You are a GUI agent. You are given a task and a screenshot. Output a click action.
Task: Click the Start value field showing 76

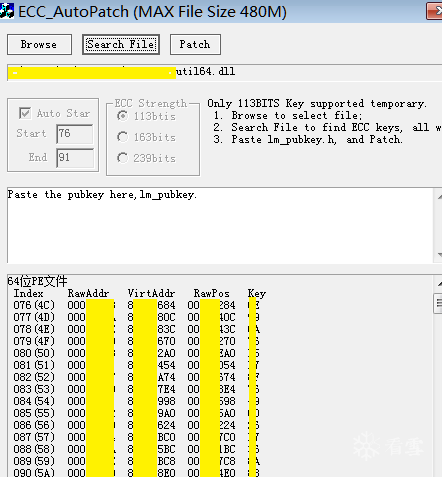click(74, 134)
